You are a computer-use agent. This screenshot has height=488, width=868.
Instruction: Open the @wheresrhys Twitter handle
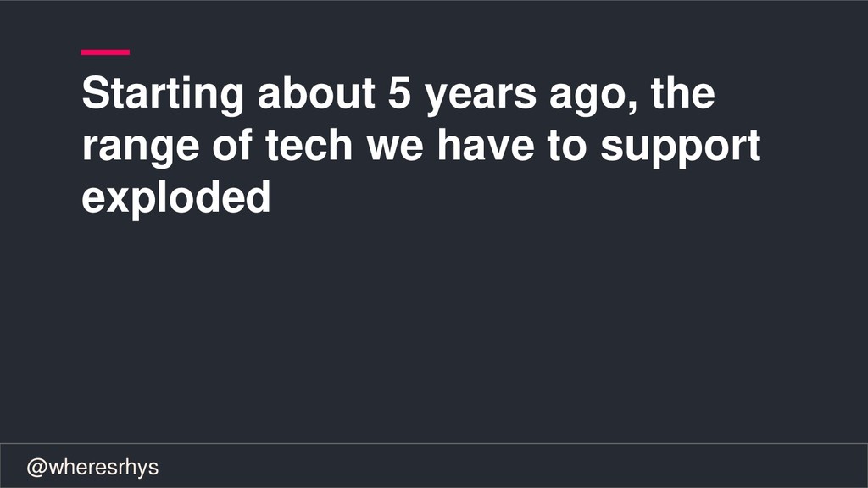(x=92, y=468)
